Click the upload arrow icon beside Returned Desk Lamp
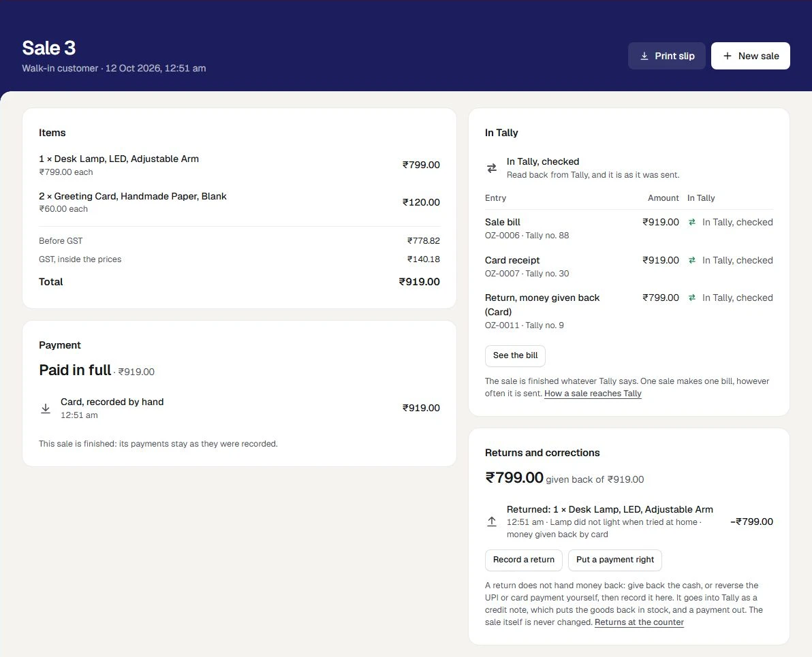The image size is (812, 657). click(x=492, y=522)
